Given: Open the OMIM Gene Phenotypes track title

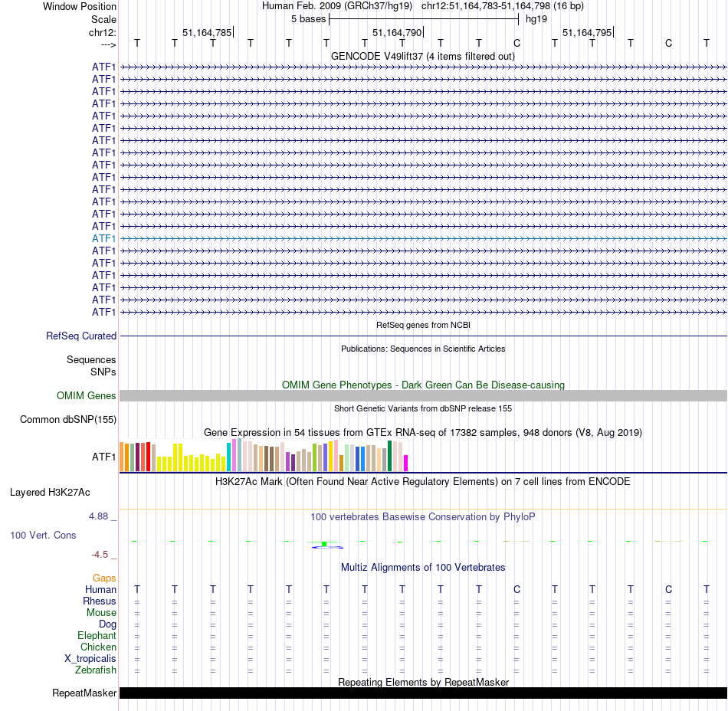Looking at the screenshot, I should pos(423,385).
